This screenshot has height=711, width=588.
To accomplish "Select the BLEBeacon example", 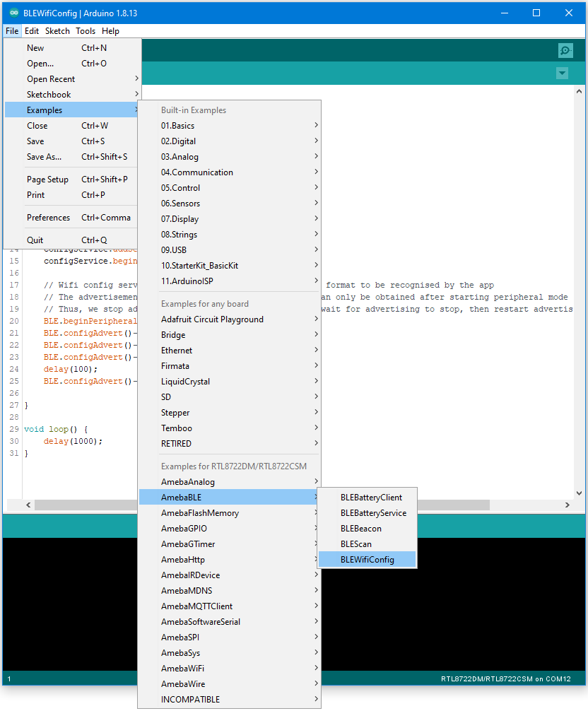I will pyautogui.click(x=360, y=528).
